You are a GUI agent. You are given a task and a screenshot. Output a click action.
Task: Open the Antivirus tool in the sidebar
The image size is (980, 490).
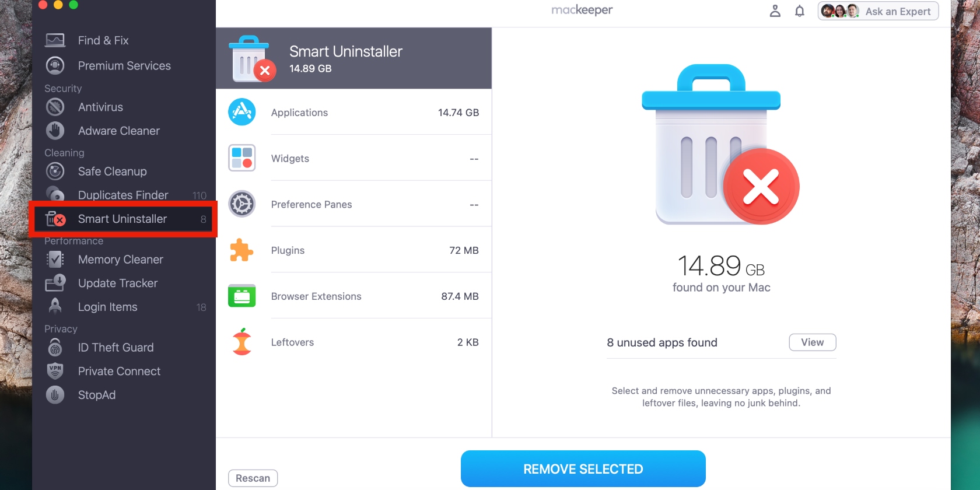pos(100,107)
